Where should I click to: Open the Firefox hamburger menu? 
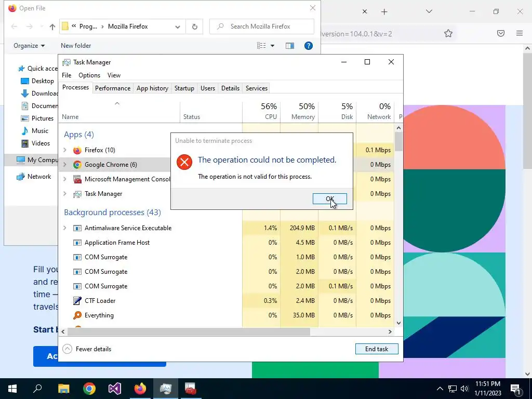(520, 33)
